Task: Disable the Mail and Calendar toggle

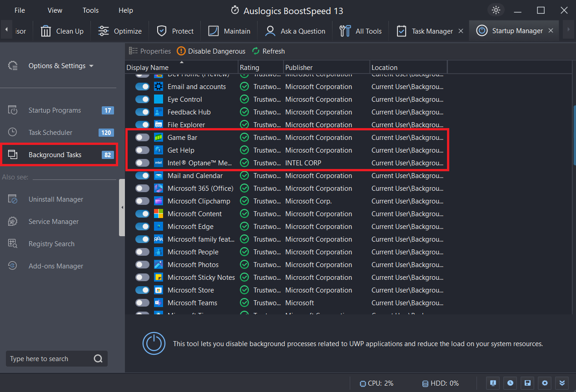Action: [143, 176]
